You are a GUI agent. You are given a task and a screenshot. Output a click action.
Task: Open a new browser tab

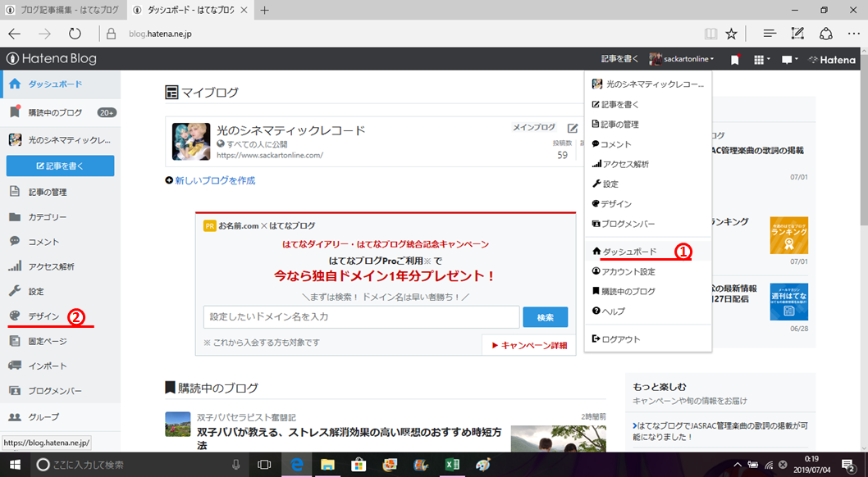(x=265, y=10)
